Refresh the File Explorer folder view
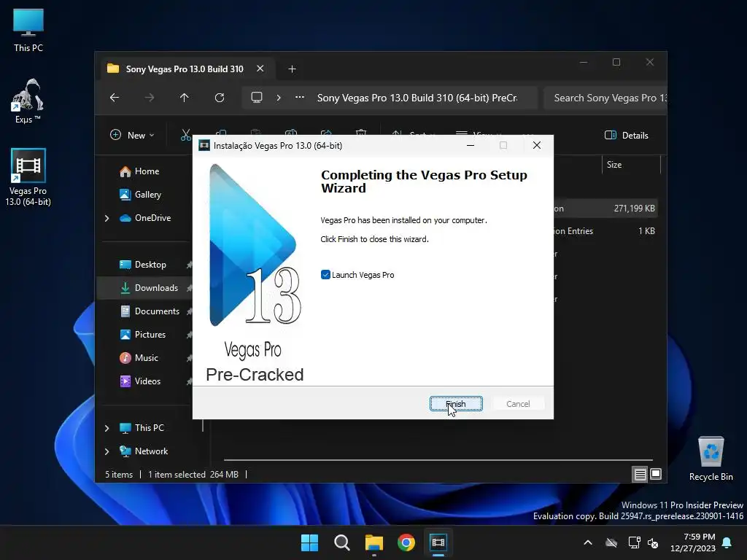Viewport: 747px width, 560px height. pos(220,98)
